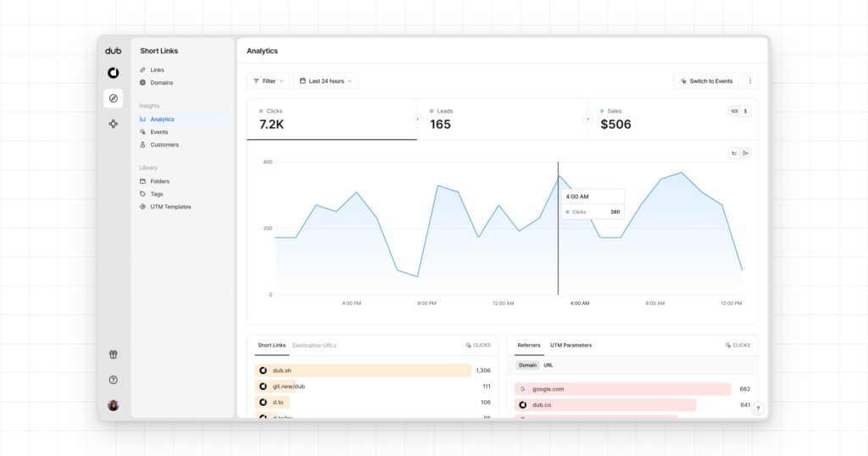This screenshot has height=456, width=868.
Task: Click the 7.2K clicks total value
Action: (271, 125)
